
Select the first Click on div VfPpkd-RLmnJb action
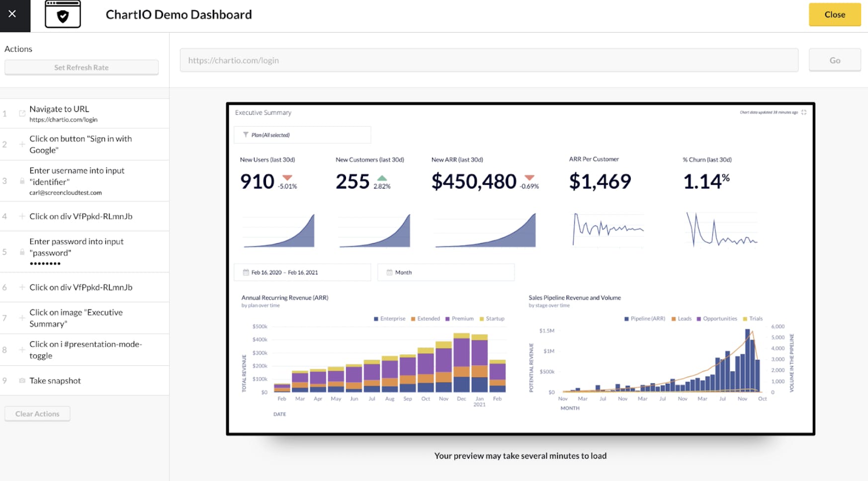pyautogui.click(x=85, y=216)
